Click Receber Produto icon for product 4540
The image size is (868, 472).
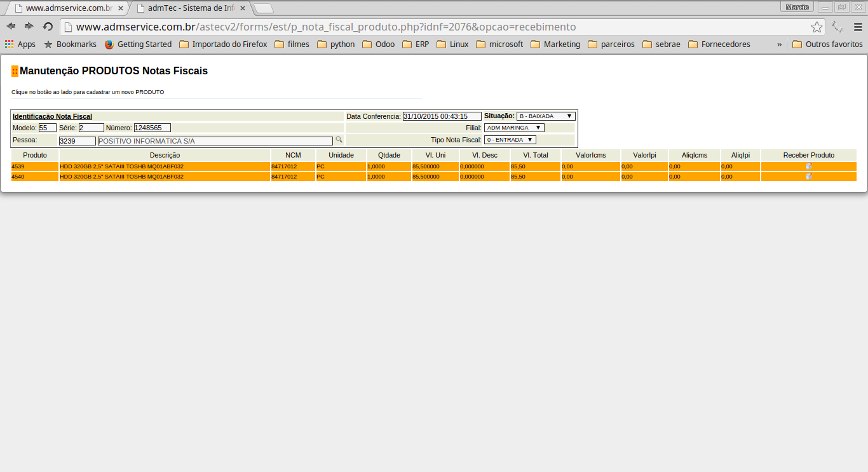809,177
